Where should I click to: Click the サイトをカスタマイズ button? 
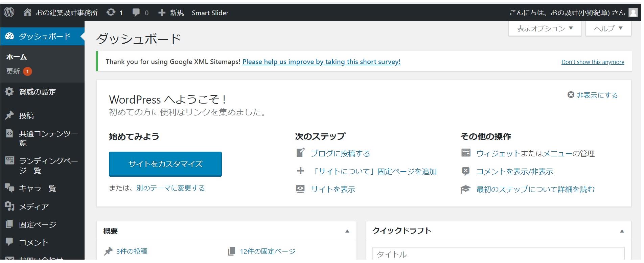[165, 164]
